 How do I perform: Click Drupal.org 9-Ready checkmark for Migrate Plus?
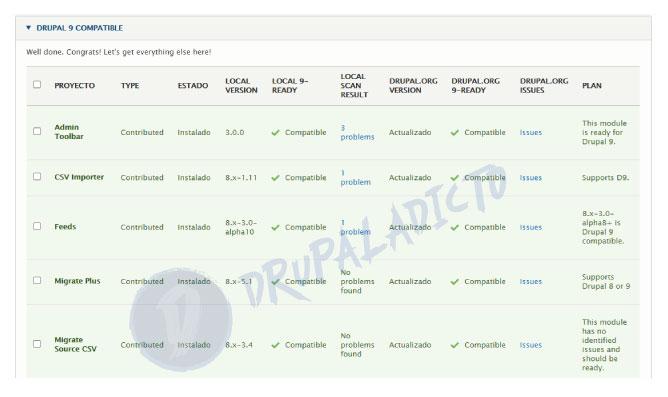pos(455,282)
